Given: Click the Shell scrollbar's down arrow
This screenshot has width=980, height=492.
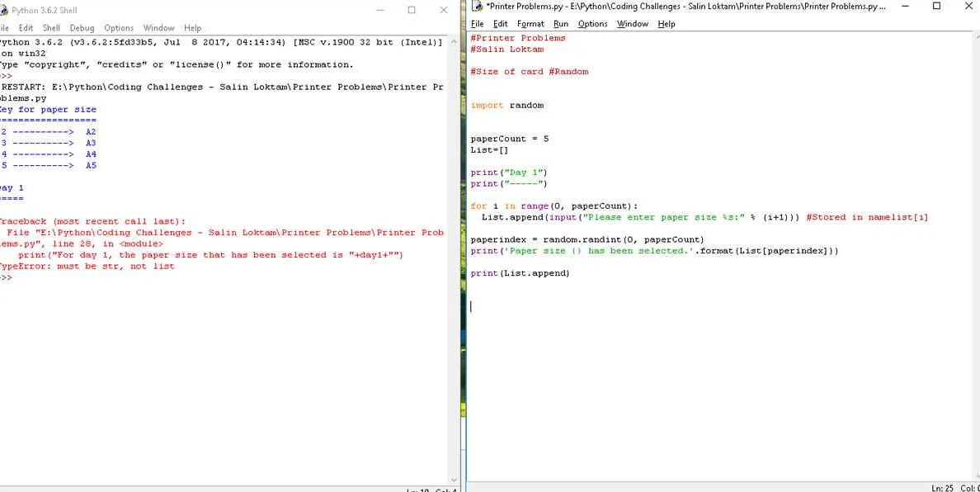Looking at the screenshot, I should pyautogui.click(x=453, y=479).
